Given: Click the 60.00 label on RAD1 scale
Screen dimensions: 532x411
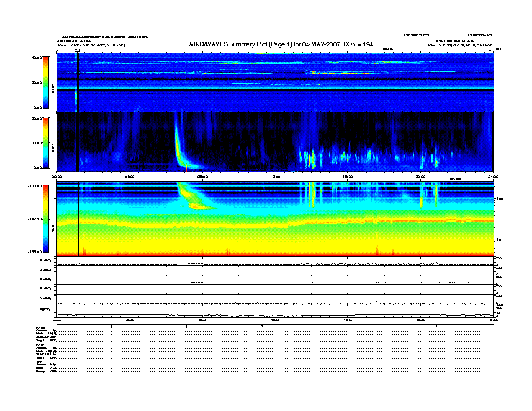Looking at the screenshot, I should point(36,118).
